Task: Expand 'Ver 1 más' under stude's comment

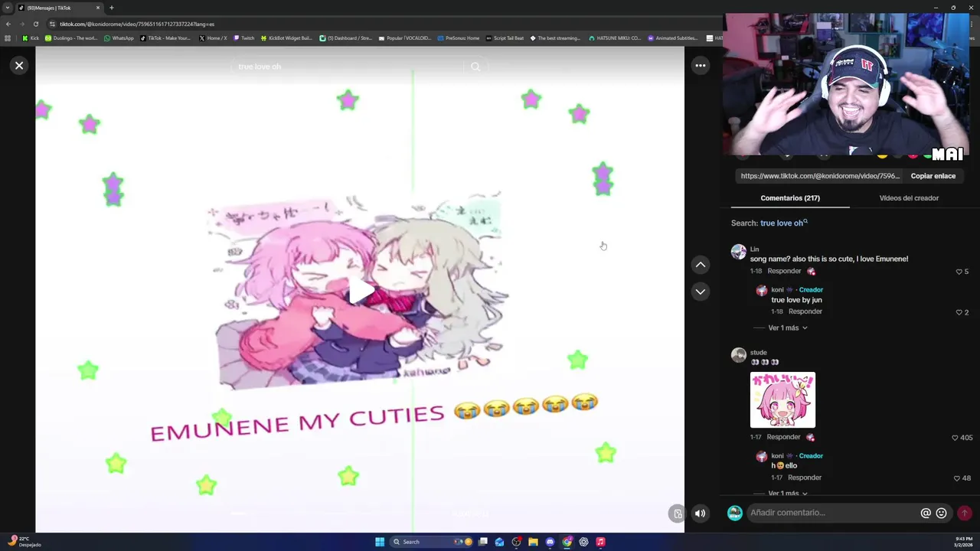Action: pos(787,494)
